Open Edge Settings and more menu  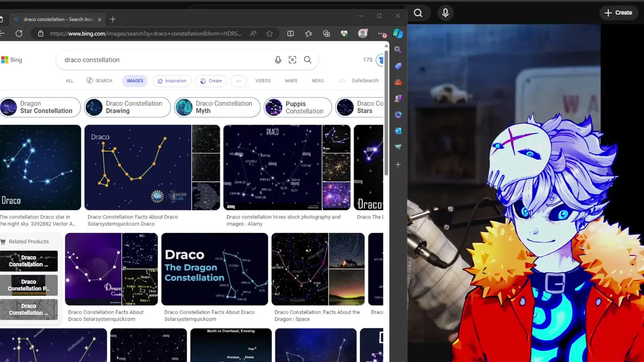coord(382,34)
